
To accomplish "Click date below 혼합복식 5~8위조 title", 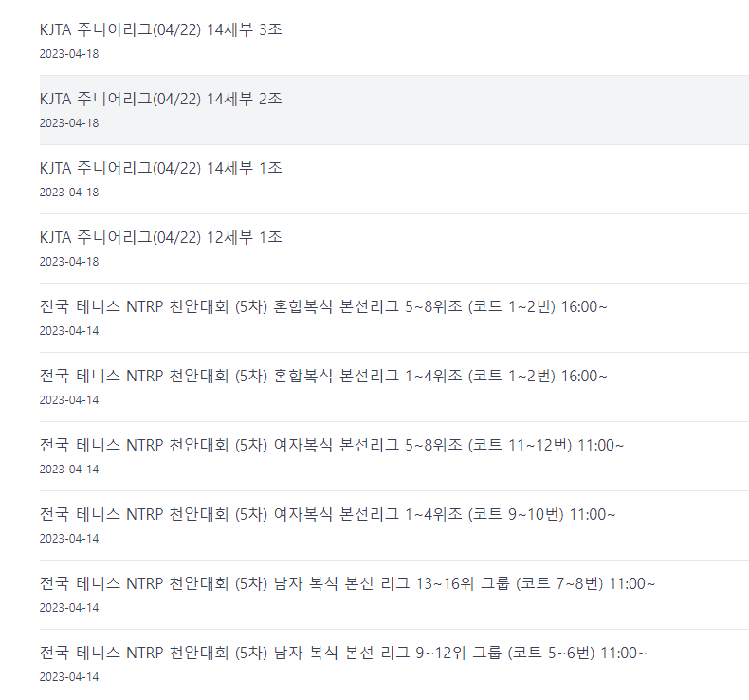I will tap(69, 331).
